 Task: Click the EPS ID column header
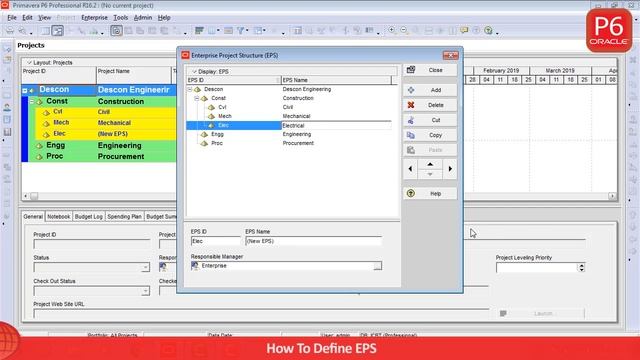(x=233, y=80)
